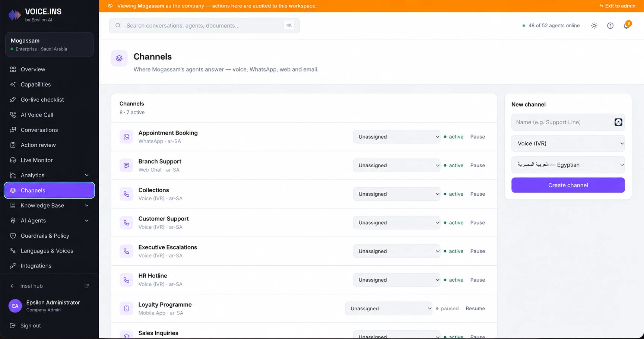Click the mobile icon for Loyalty Programme
This screenshot has height=339, width=644.
[126, 308]
